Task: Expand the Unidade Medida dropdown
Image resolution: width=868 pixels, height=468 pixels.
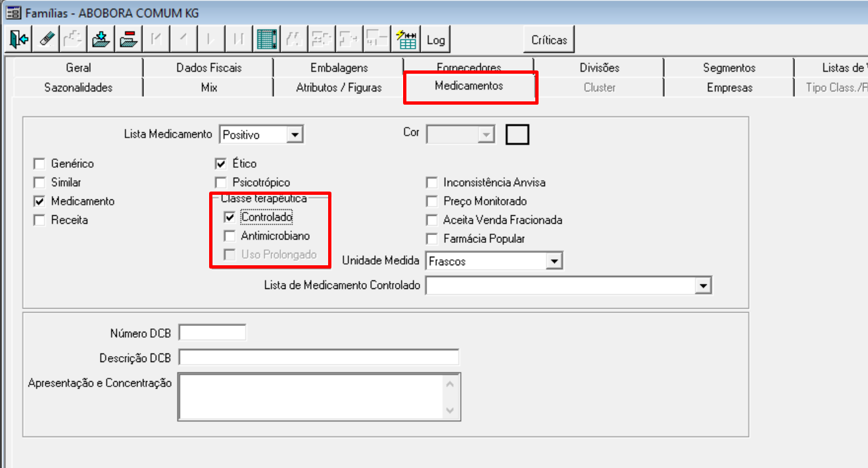Action: coord(555,261)
